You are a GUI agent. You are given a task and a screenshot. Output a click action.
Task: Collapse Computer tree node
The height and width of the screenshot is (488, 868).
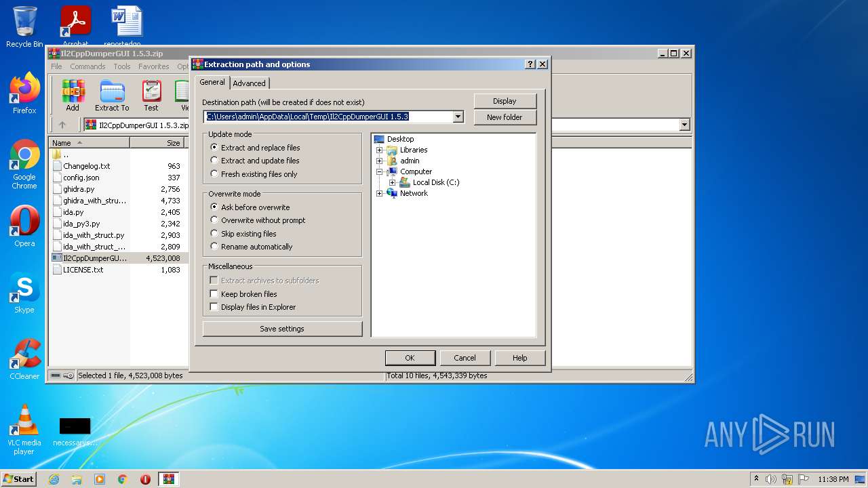click(x=380, y=171)
